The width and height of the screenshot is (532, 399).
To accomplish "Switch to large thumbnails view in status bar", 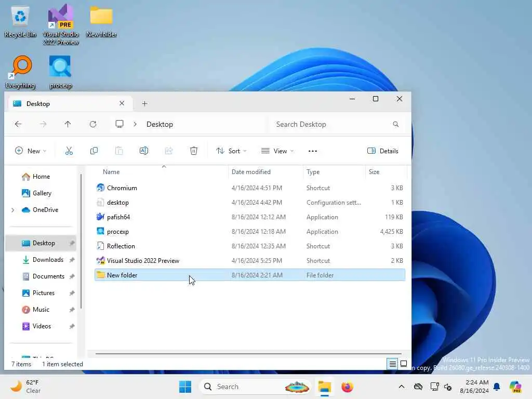I will (x=404, y=364).
